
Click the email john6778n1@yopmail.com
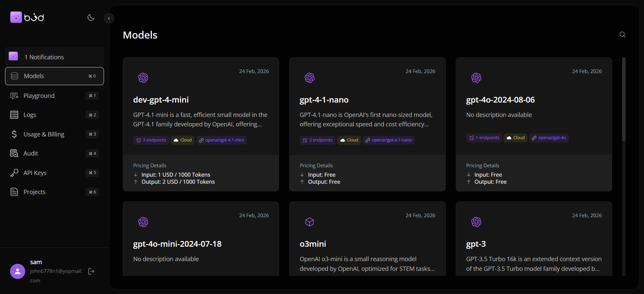pos(56,276)
